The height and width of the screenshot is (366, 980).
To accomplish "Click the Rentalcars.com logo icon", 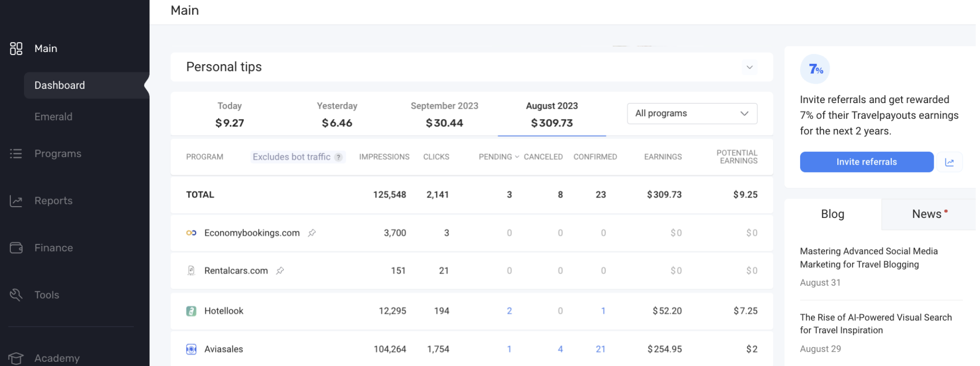I will point(191,270).
